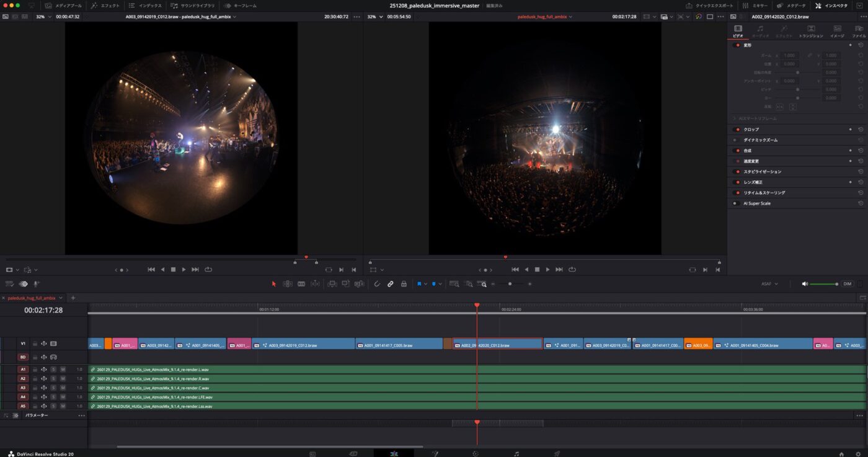The height and width of the screenshot is (457, 868).
Task: Open the ASAF audio format dropdown
Action: 769,284
